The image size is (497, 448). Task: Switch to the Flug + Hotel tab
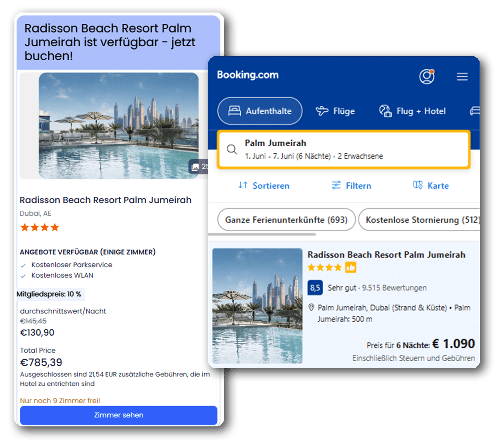pos(412,111)
